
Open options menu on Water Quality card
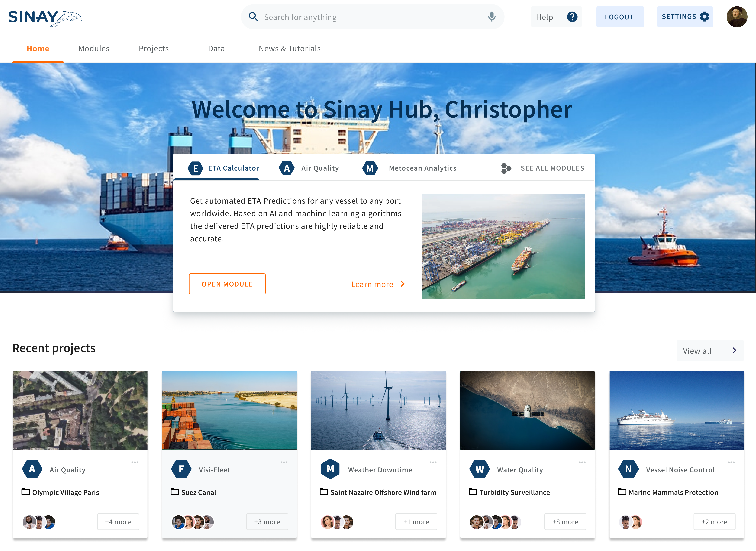(x=582, y=462)
